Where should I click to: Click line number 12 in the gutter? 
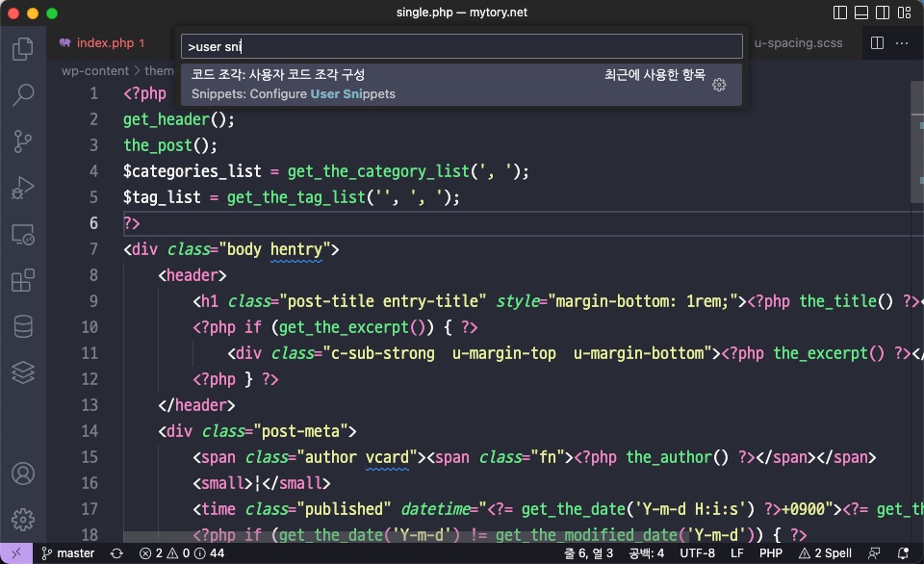coord(90,379)
